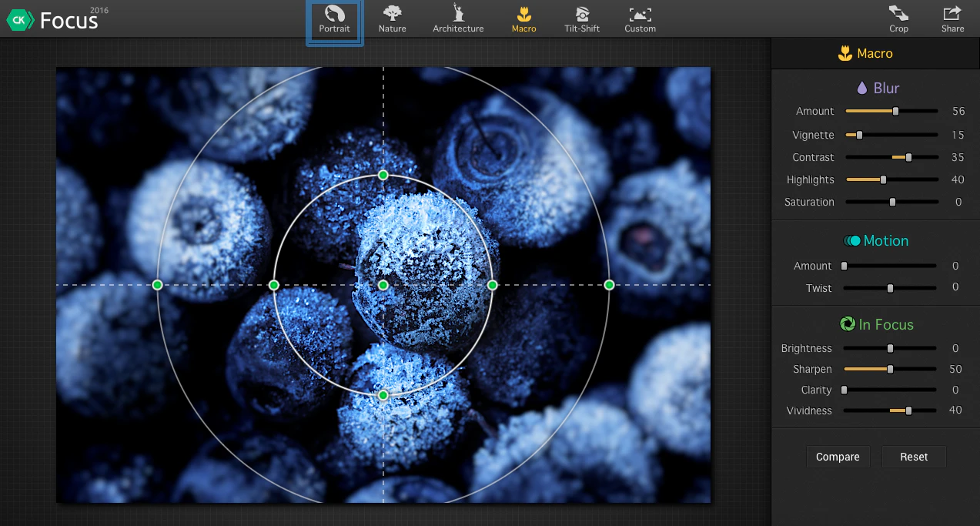
Task: Adjust the Motion Amount slider
Action: click(889, 266)
